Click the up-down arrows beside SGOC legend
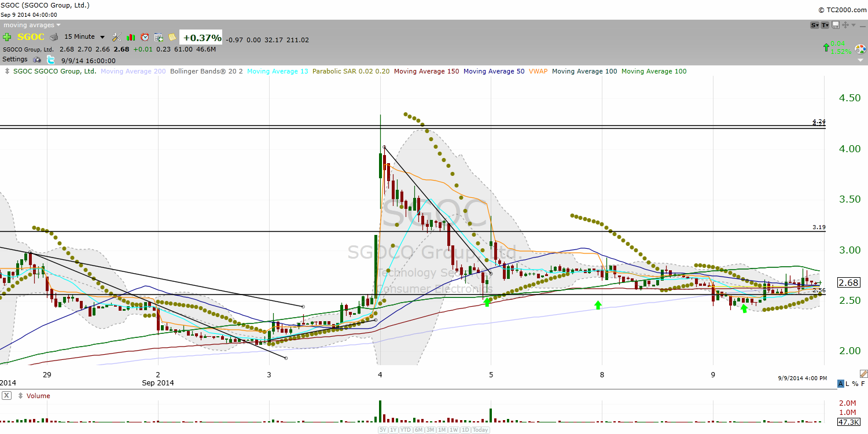868x434 pixels. (x=6, y=71)
